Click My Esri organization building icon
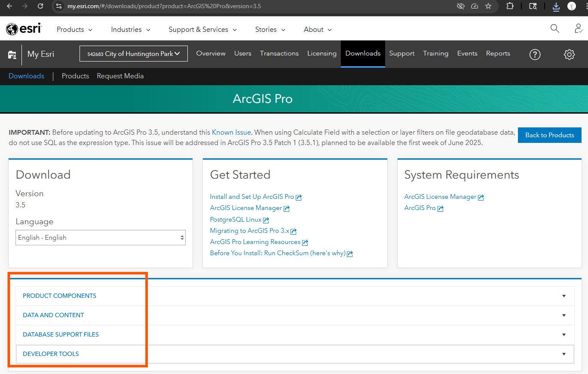588x374 pixels. (12, 55)
